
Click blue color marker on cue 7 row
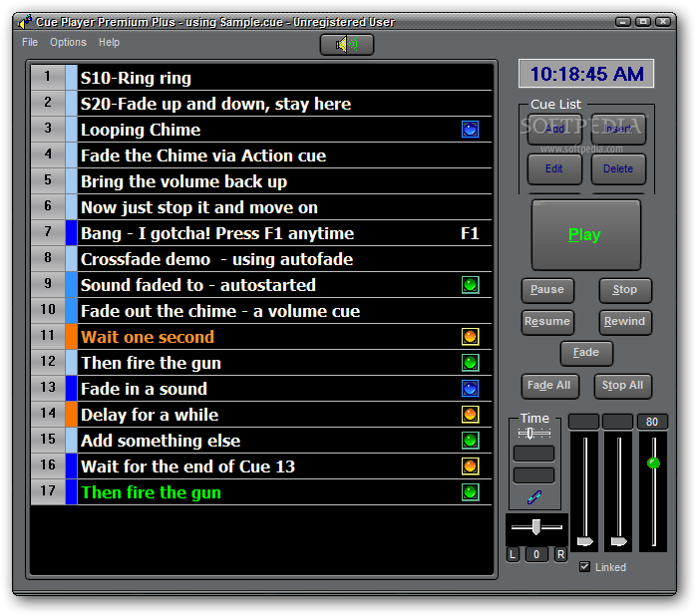click(71, 233)
